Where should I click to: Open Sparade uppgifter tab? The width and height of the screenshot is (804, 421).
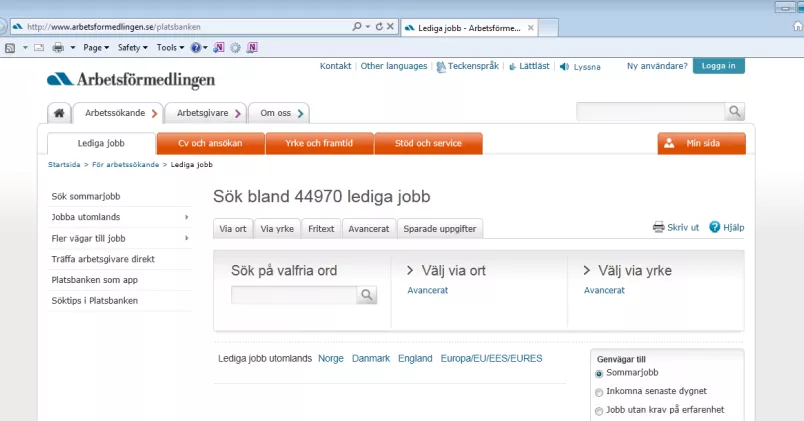pos(439,229)
